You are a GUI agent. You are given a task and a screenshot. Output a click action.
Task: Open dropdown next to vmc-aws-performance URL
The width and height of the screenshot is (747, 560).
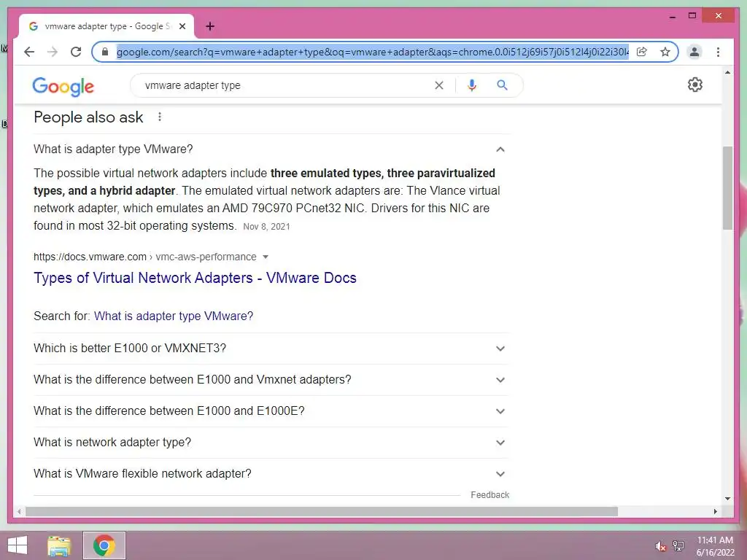pos(266,257)
